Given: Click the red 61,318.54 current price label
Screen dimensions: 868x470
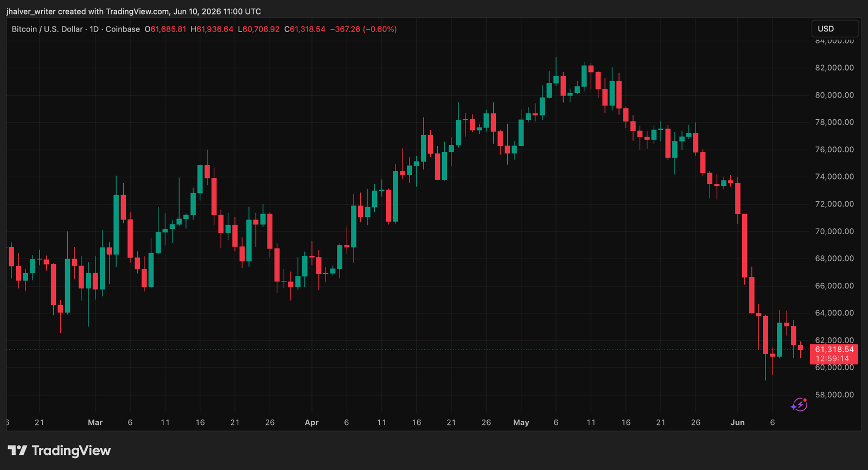Looking at the screenshot, I should [x=834, y=350].
